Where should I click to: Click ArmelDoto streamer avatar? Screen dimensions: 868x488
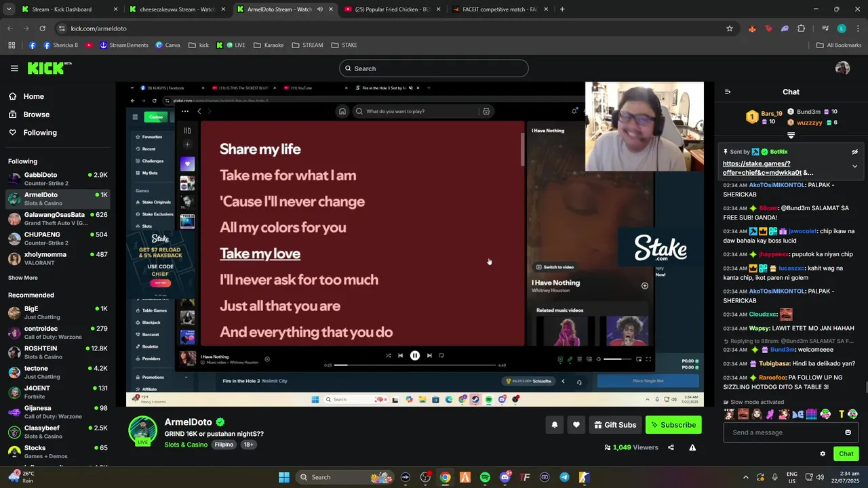143,431
